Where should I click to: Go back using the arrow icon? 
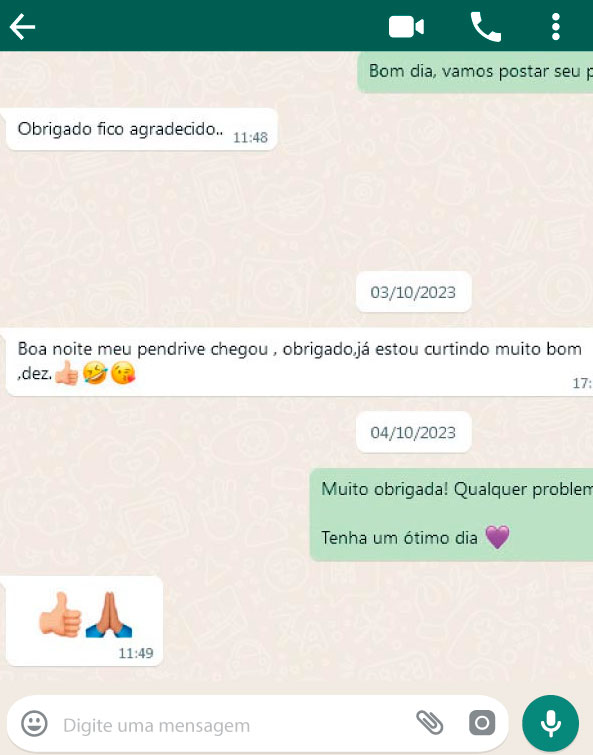coord(22,26)
